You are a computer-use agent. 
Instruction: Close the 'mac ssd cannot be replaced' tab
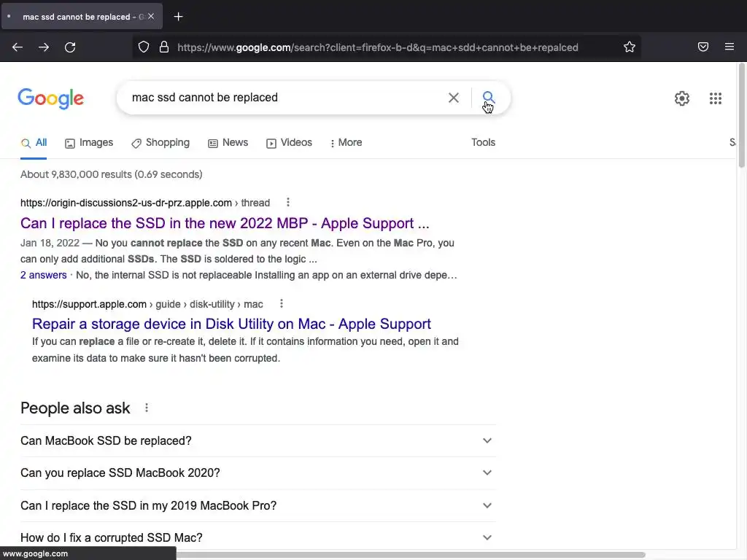coord(151,16)
